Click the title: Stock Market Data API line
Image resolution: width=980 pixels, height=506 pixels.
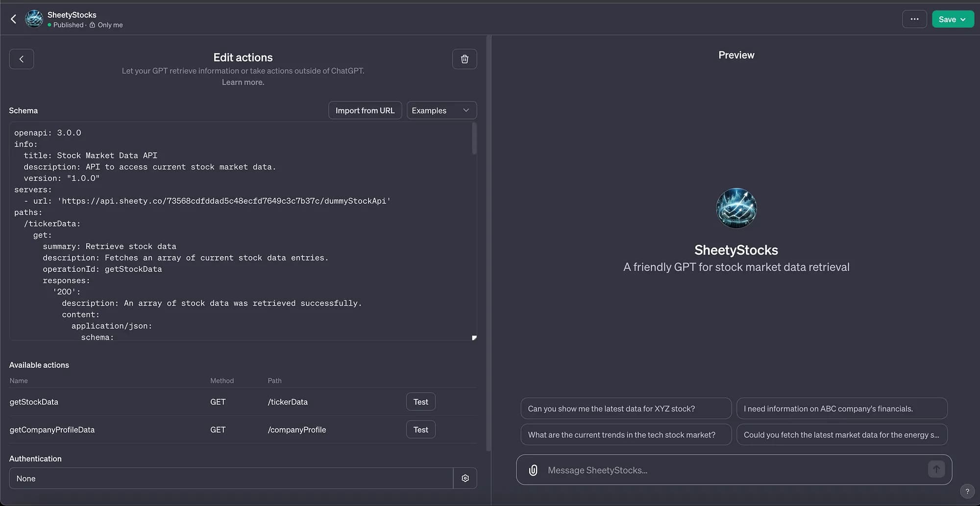(91, 155)
